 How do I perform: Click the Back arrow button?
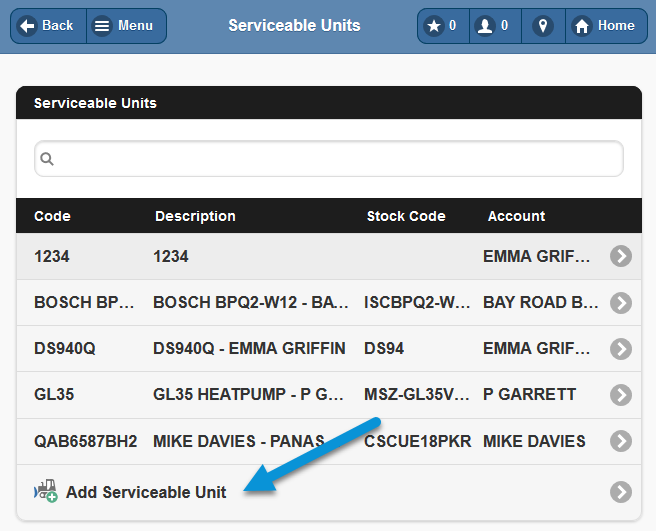pyautogui.click(x=49, y=26)
